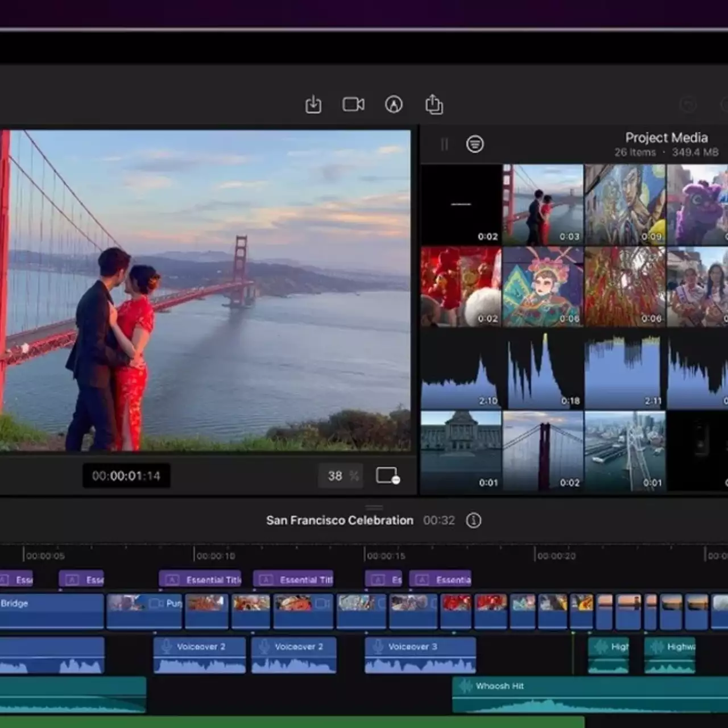
Task: Click the share export icon
Action: [434, 105]
